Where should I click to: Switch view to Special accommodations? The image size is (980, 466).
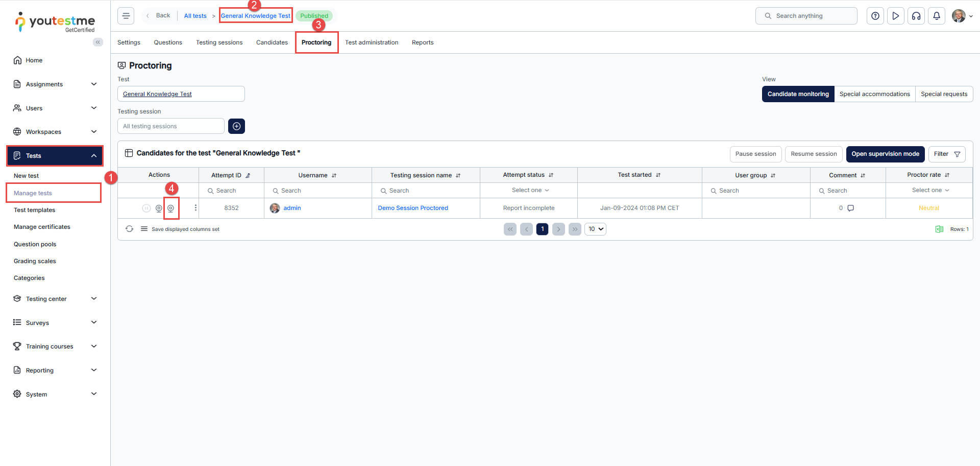[x=874, y=94]
